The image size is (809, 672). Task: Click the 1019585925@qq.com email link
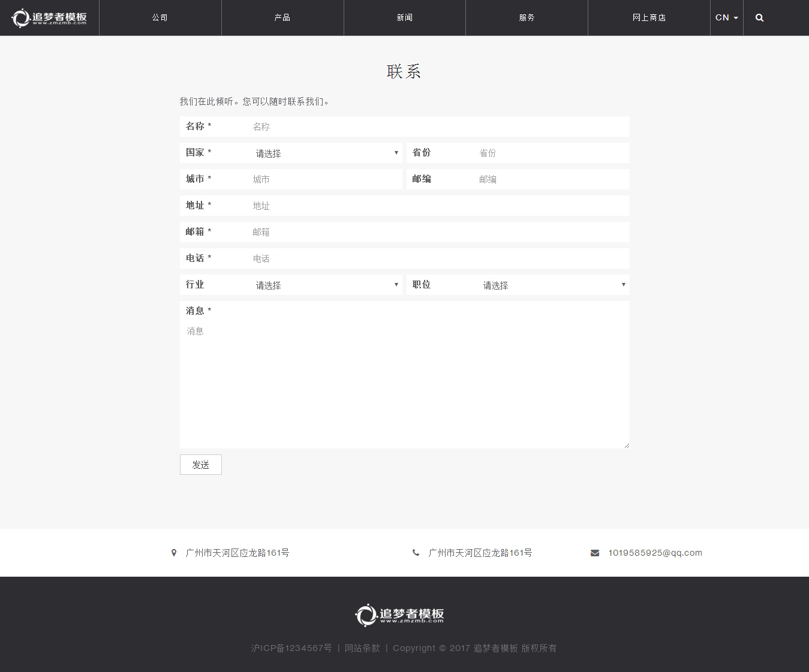(655, 553)
